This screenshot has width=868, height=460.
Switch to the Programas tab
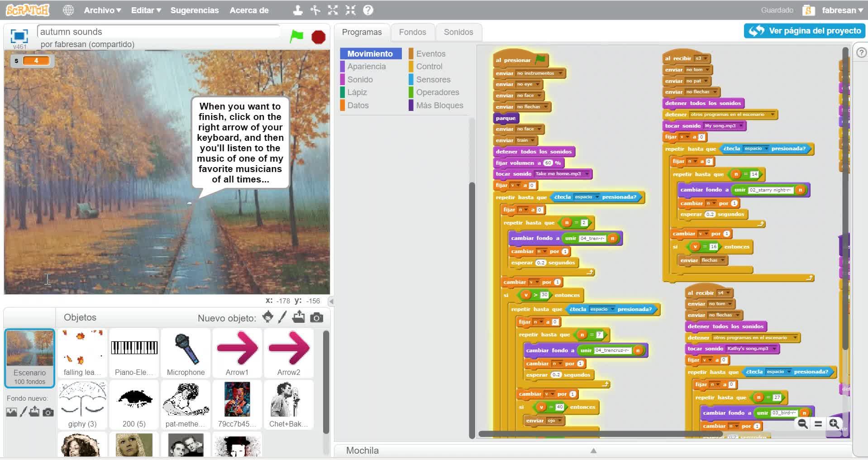click(x=362, y=32)
